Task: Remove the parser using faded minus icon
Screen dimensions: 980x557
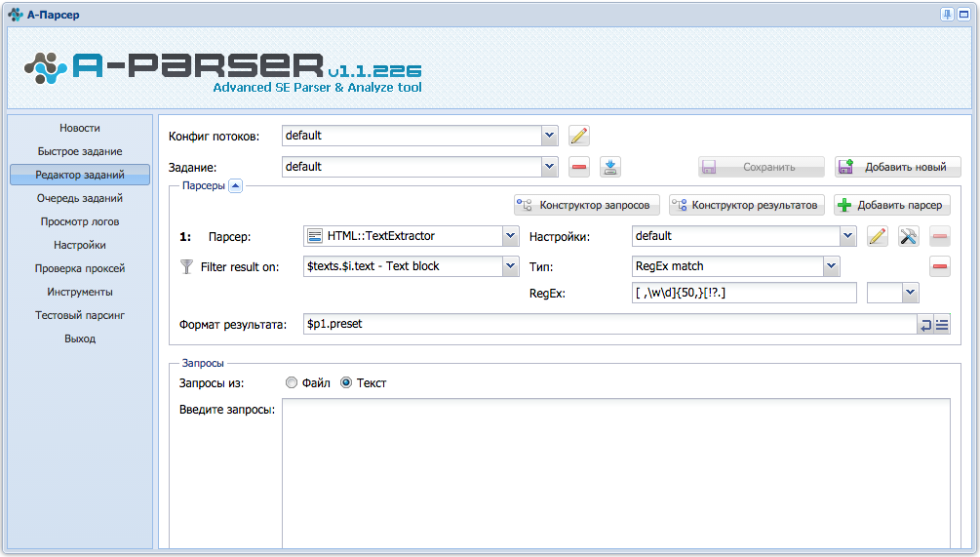Action: [x=939, y=236]
